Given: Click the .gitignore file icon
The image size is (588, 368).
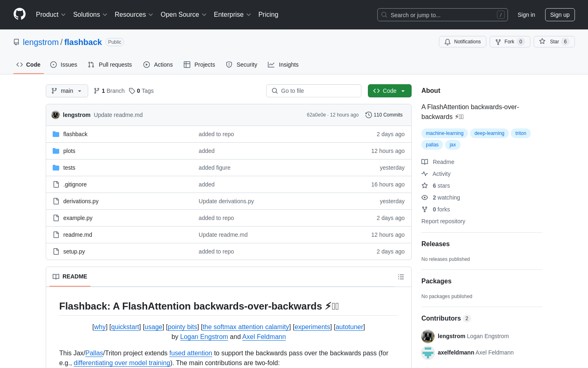Looking at the screenshot, I should pos(56,184).
